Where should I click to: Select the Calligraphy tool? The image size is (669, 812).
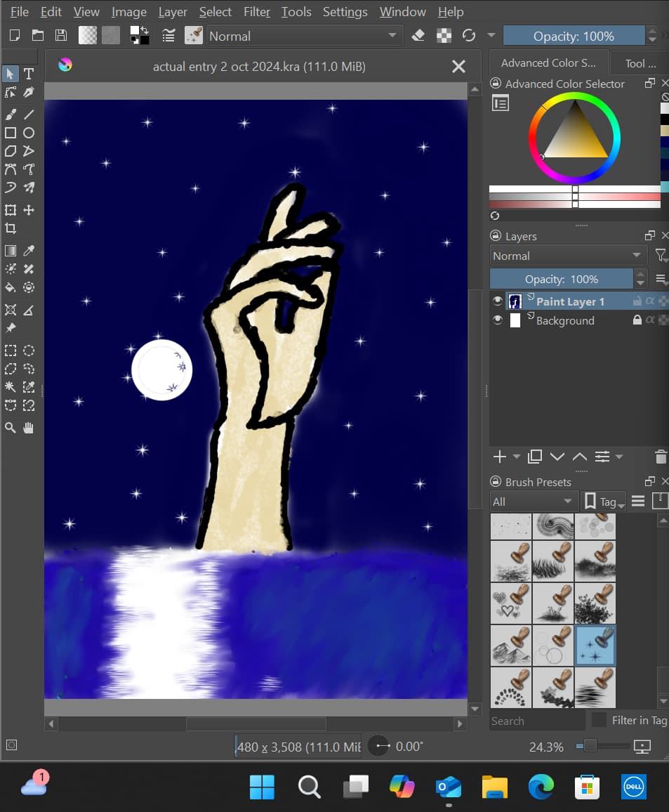coord(29,93)
